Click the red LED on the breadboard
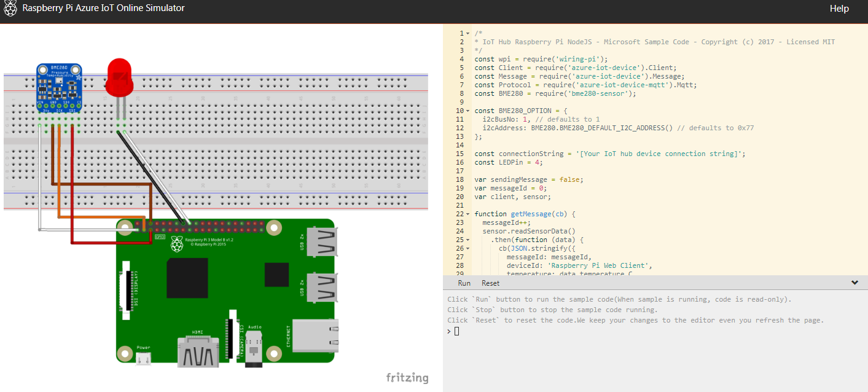The image size is (868, 392). click(119, 77)
